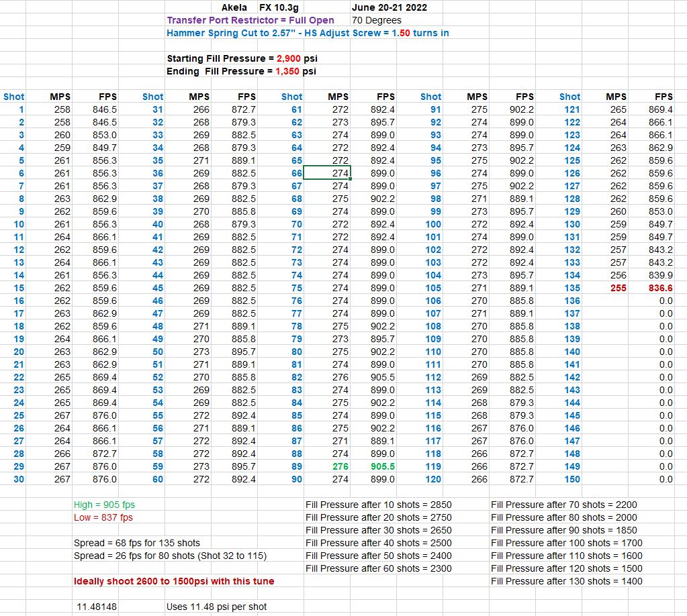Click shot number 150 cell

(x=572, y=479)
